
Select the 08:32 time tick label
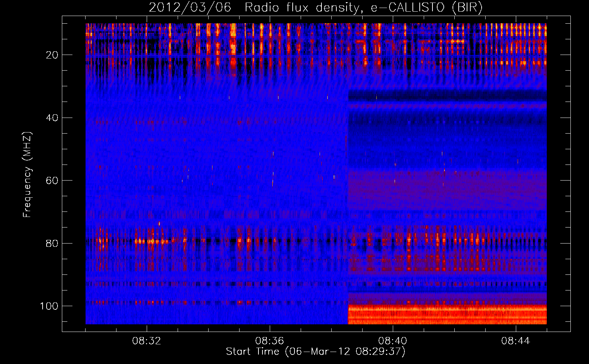(147, 341)
